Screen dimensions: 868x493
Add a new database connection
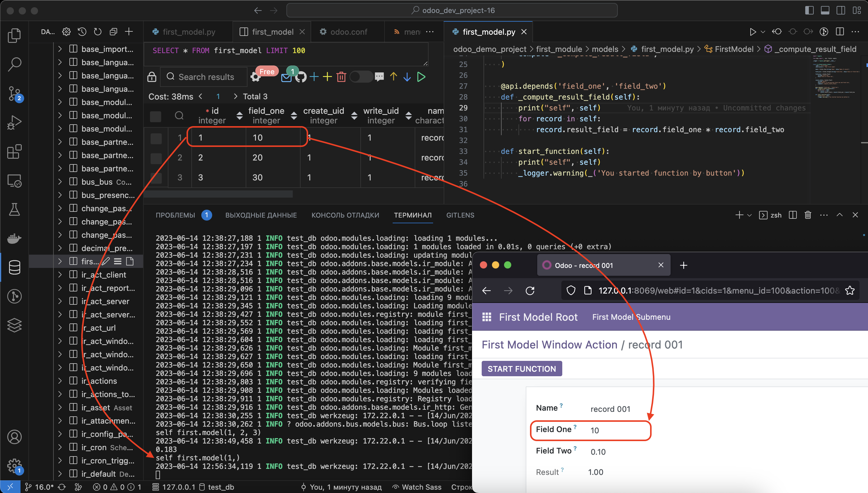129,32
